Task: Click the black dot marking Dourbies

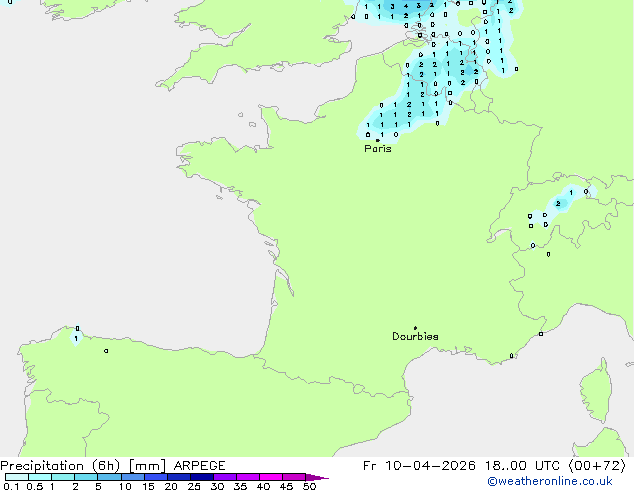Action: click(415, 328)
